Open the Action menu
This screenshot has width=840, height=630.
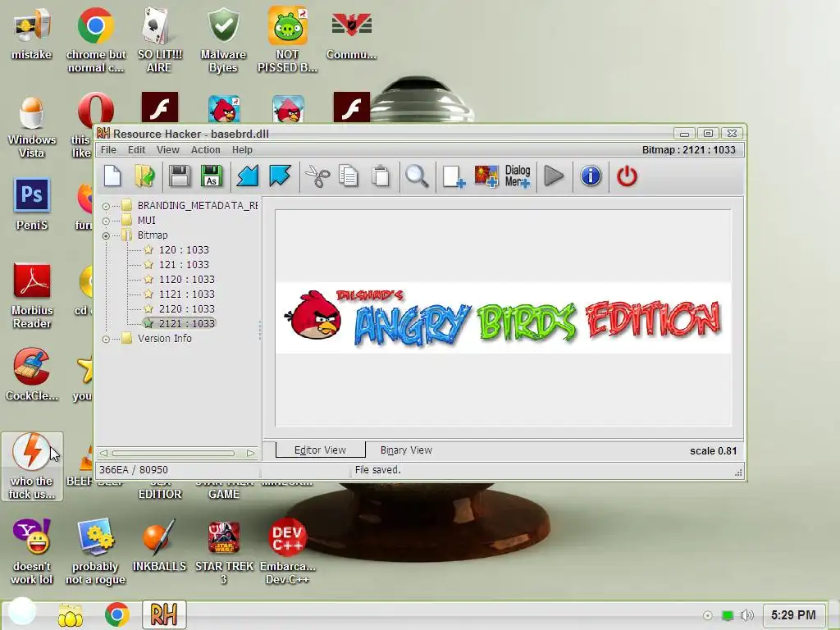(x=206, y=150)
